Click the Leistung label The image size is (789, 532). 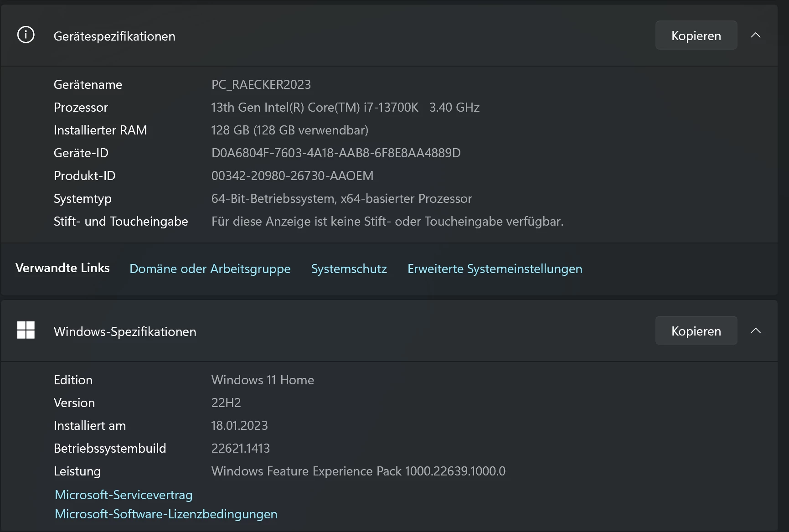(x=77, y=471)
